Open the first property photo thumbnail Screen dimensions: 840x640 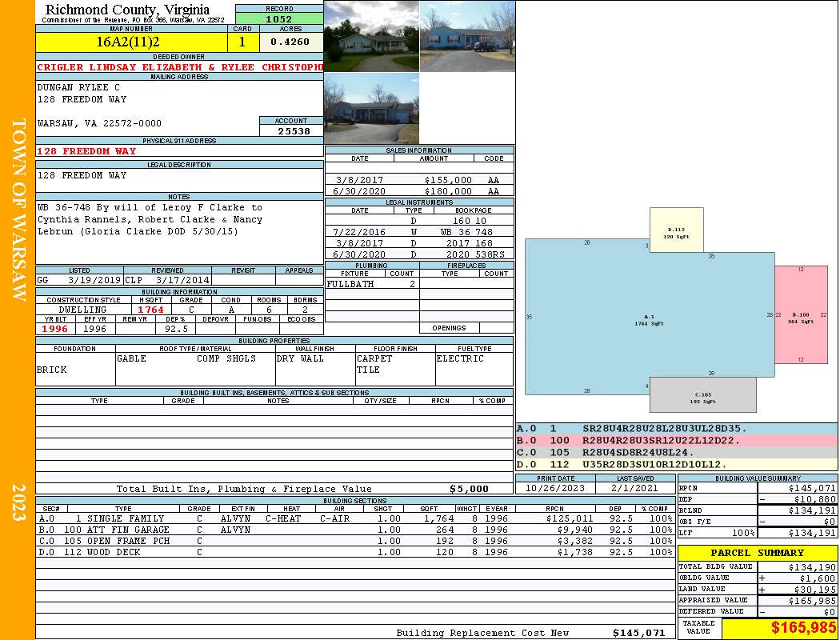point(371,37)
